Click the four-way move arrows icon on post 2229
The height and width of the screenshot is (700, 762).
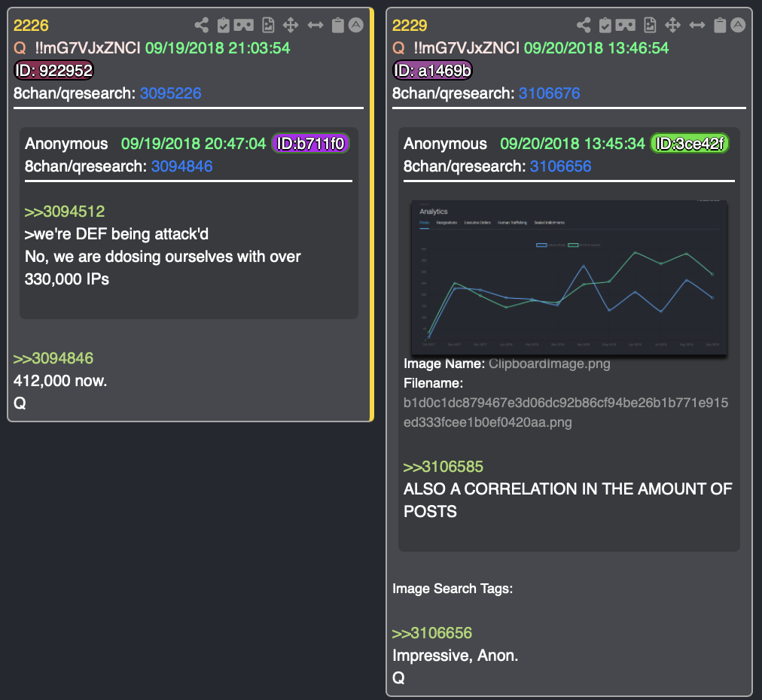pyautogui.click(x=672, y=26)
